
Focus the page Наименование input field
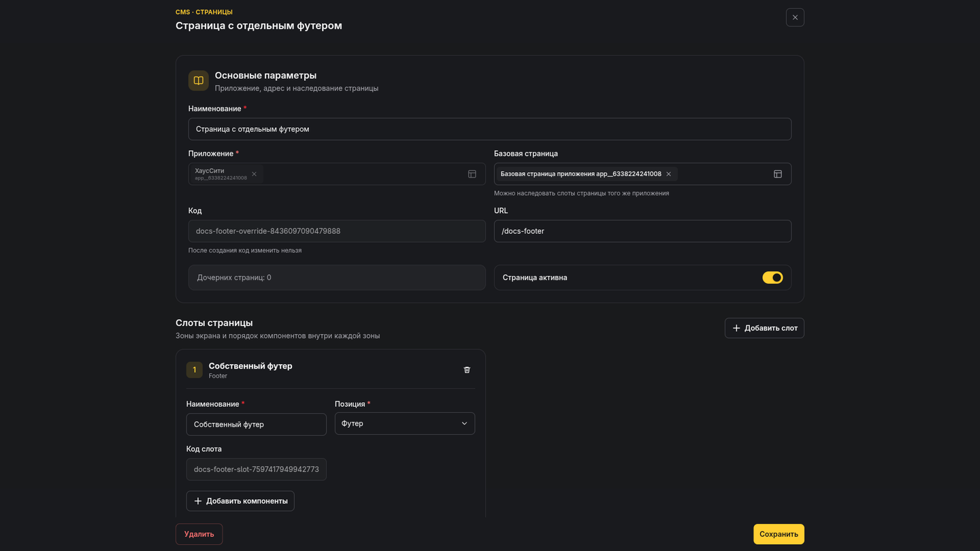click(490, 129)
